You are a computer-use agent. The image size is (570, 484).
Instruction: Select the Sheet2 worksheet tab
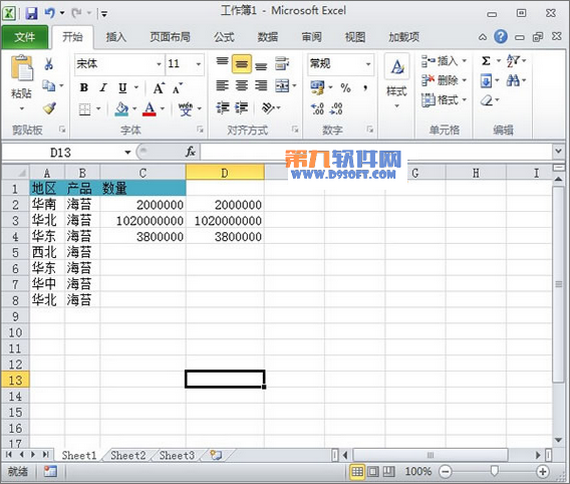click(128, 455)
